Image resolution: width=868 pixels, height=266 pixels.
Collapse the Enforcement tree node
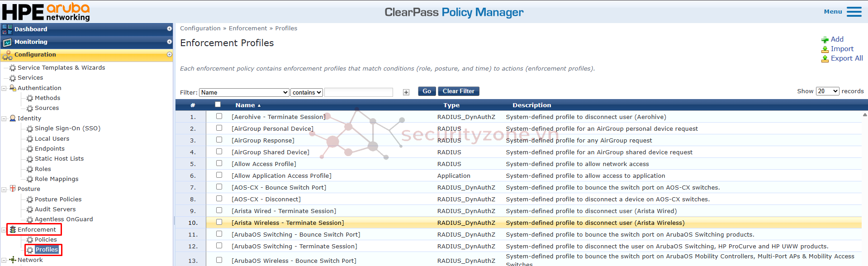point(4,230)
